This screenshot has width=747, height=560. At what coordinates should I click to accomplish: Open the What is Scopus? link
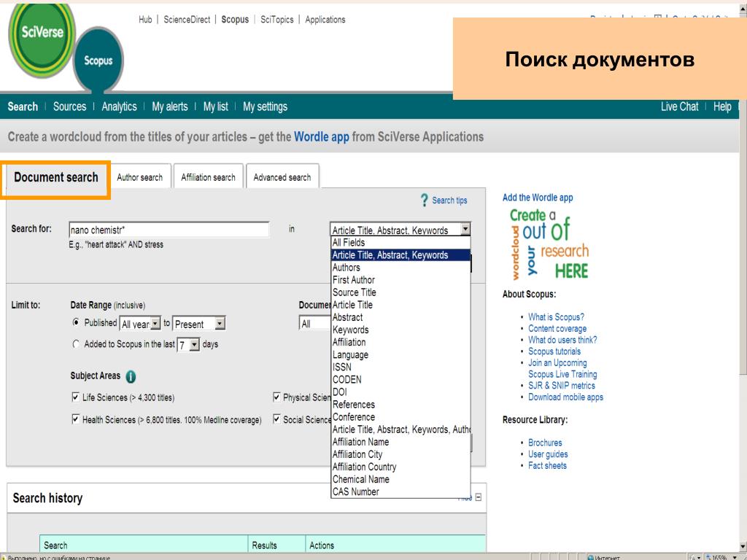click(x=556, y=317)
